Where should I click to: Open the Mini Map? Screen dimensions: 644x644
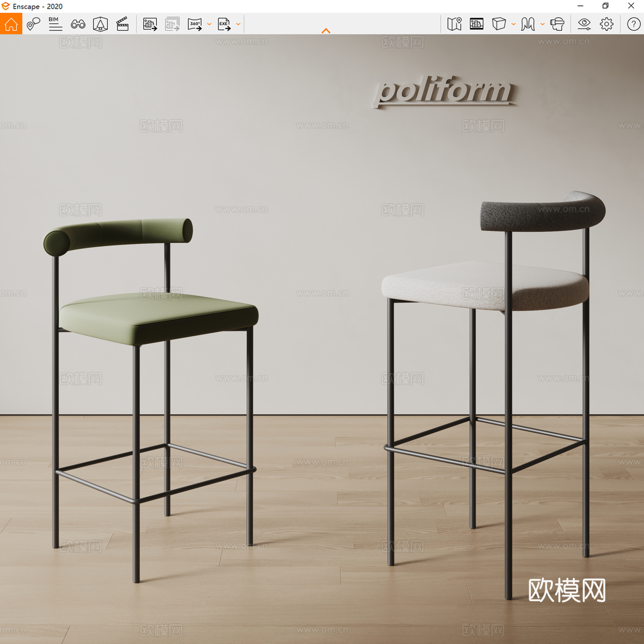point(454,23)
